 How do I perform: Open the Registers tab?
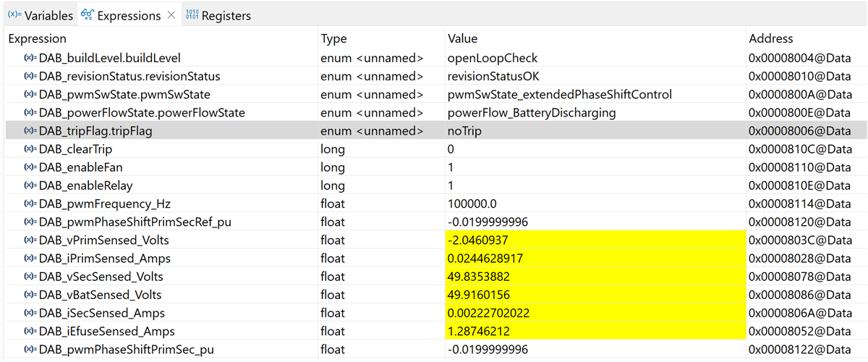click(226, 15)
